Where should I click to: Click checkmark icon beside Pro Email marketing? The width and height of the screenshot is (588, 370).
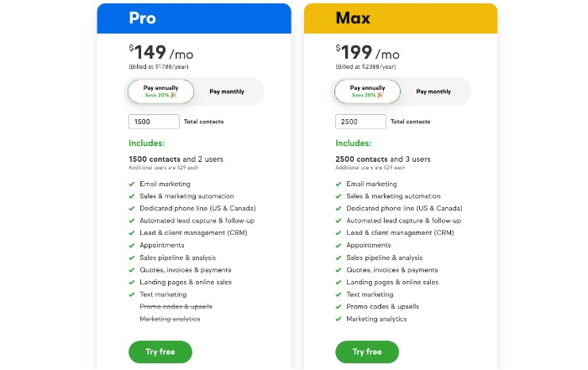[132, 184]
